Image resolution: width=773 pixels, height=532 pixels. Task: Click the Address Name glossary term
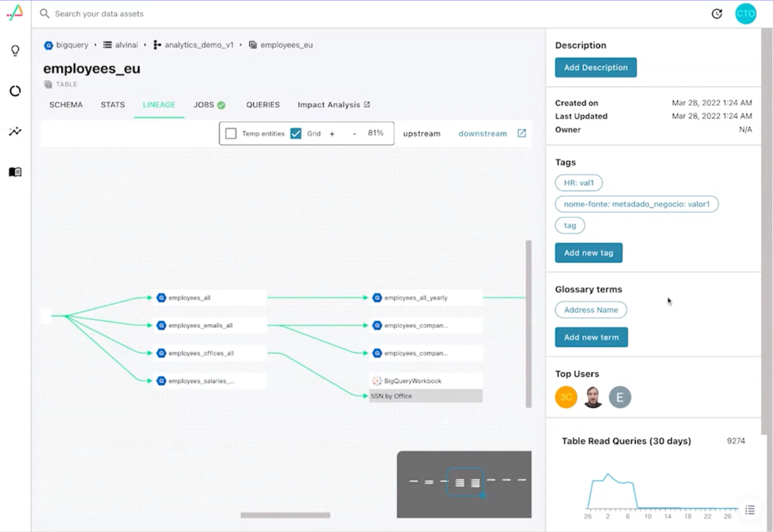click(590, 310)
